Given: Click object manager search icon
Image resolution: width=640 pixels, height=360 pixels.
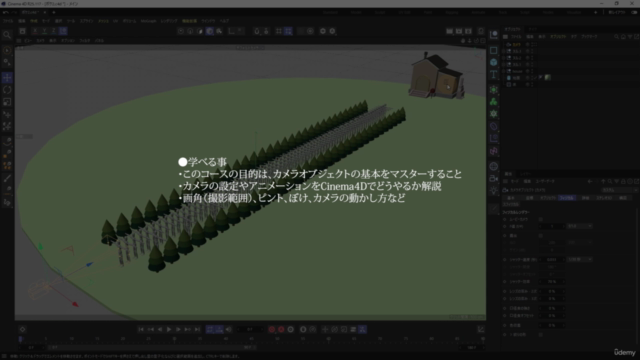Looking at the screenshot, I should 616,37.
